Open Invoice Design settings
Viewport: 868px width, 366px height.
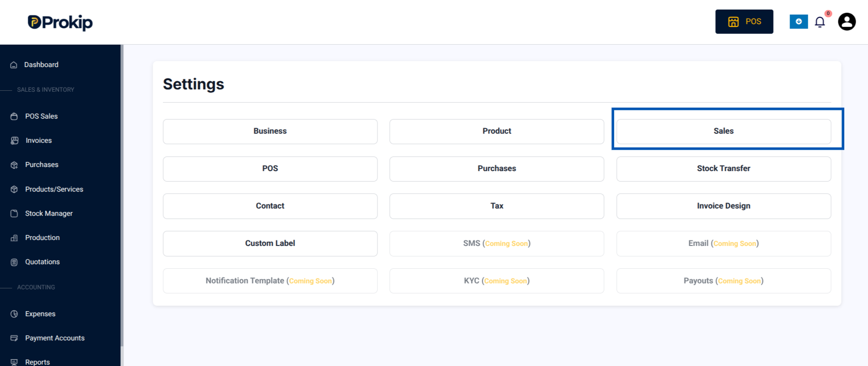click(x=723, y=206)
